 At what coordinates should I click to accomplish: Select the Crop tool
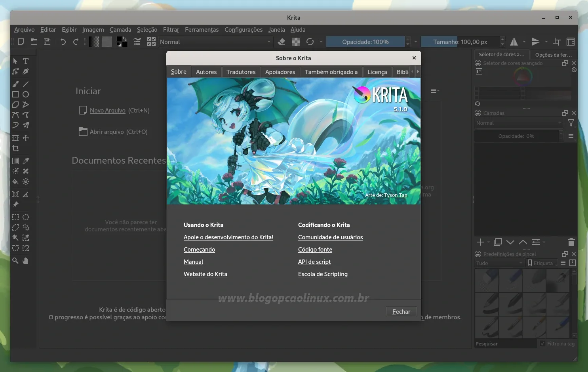[15, 148]
